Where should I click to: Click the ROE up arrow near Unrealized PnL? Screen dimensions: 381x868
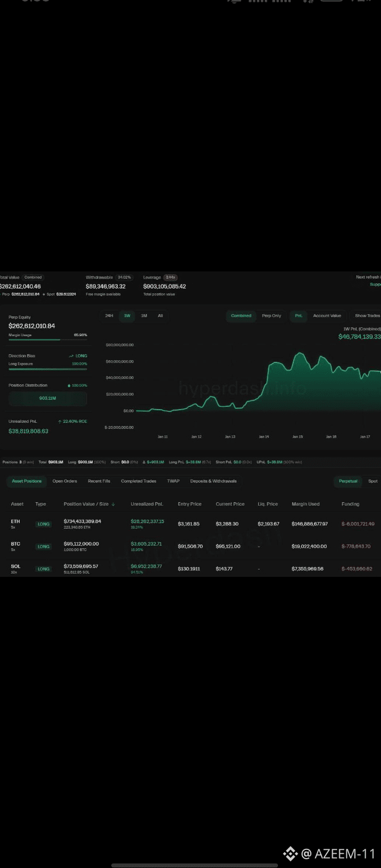60,421
